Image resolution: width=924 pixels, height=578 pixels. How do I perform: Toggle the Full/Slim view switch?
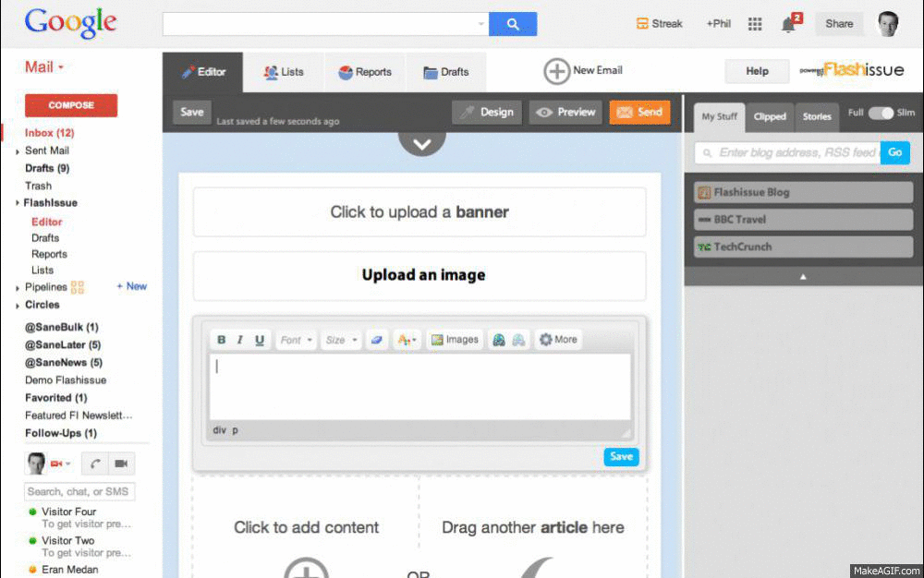pos(881,114)
